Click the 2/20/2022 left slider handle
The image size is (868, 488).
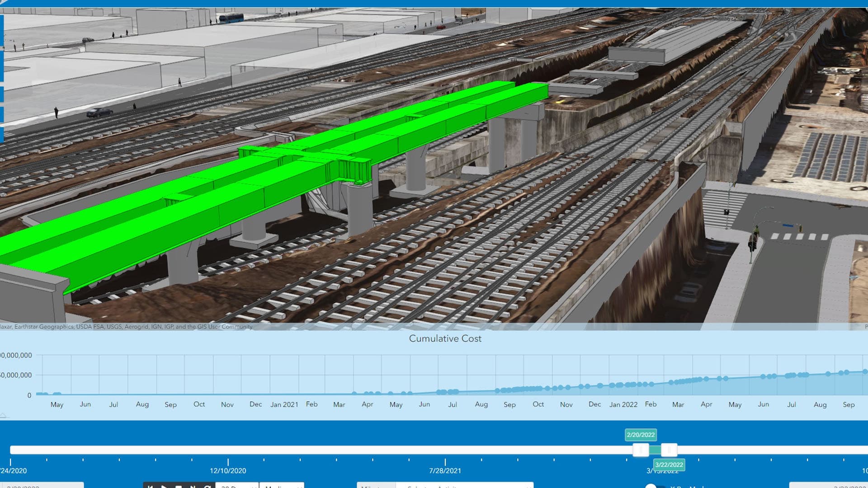tap(641, 450)
